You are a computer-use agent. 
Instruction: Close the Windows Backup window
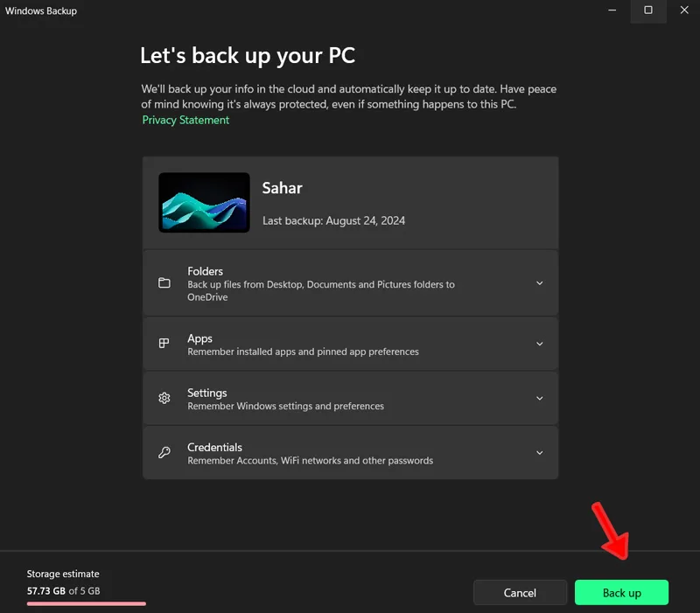(x=684, y=10)
